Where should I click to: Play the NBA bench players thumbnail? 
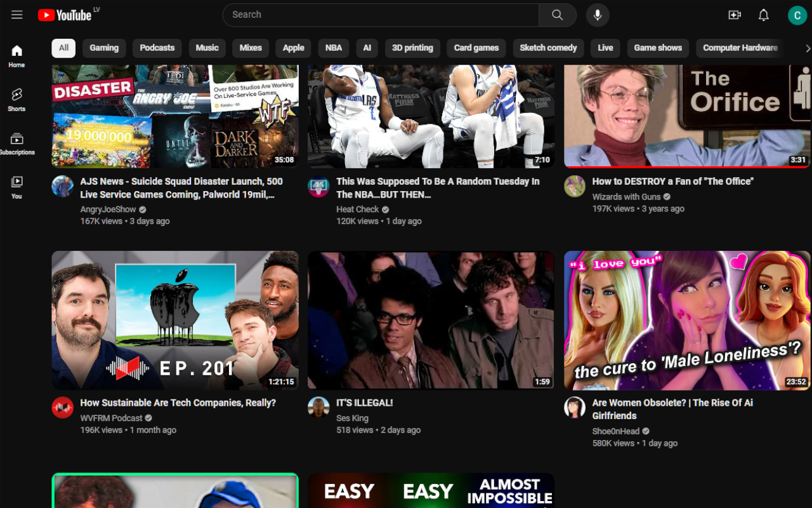tap(431, 116)
